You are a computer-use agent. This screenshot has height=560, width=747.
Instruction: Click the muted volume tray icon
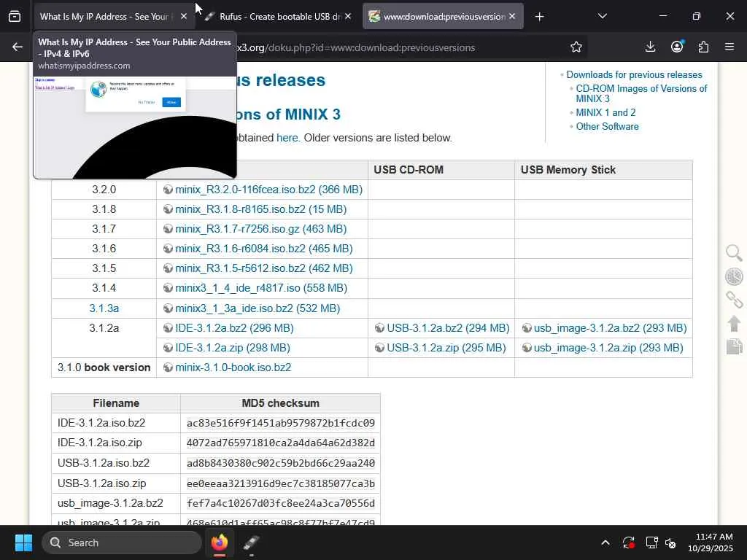pos(670,542)
